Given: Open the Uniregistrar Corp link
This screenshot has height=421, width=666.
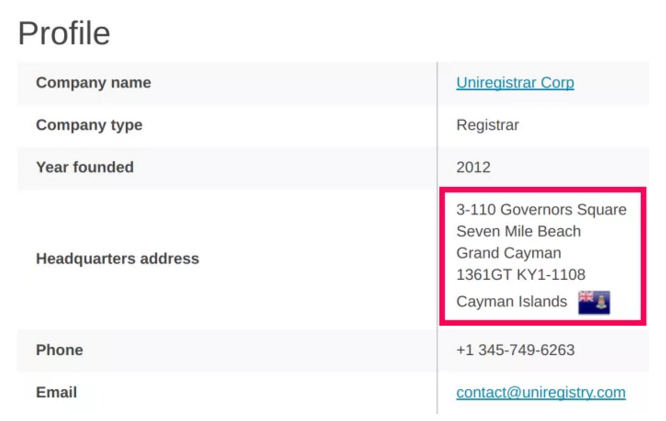Looking at the screenshot, I should [515, 83].
